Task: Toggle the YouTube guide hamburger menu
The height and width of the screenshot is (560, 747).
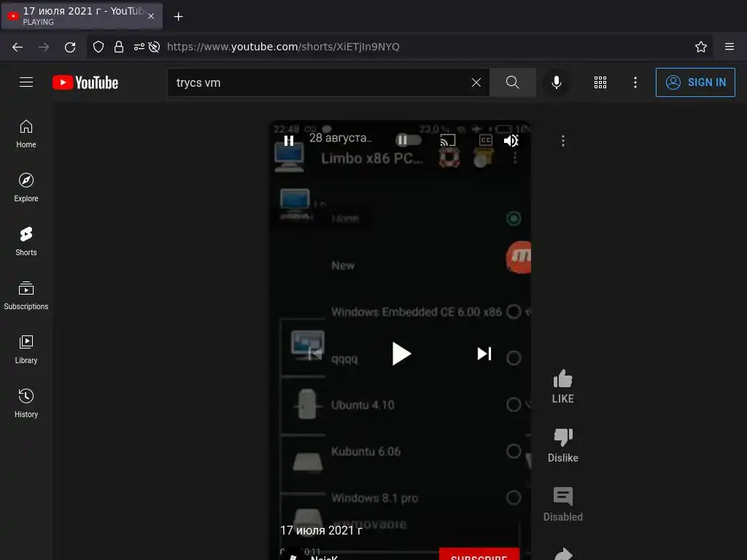Action: (x=26, y=82)
